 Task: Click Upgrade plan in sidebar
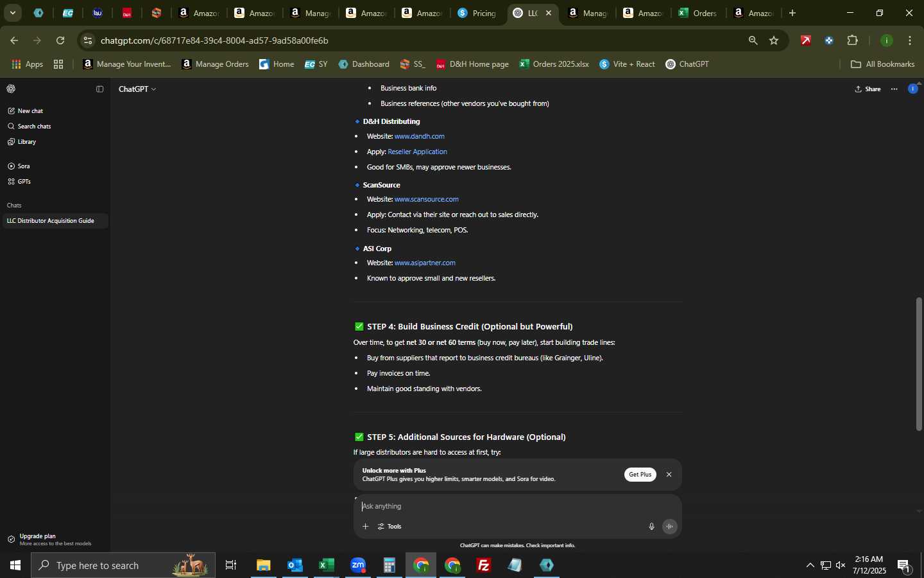click(x=54, y=539)
